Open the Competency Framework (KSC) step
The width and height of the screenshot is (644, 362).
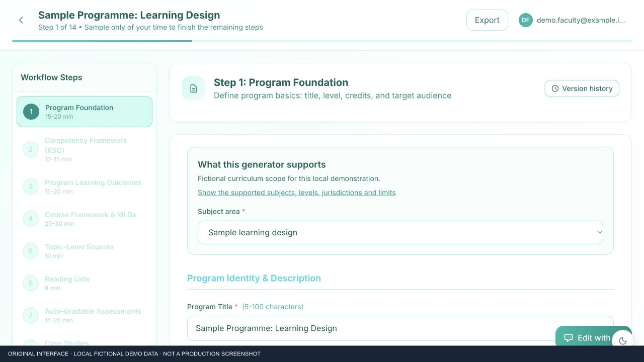[x=85, y=149]
